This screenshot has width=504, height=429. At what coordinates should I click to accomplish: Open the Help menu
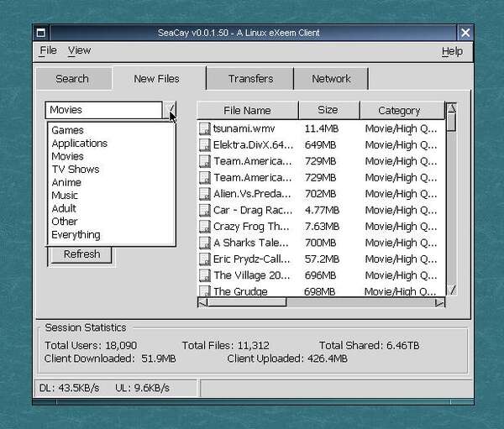(452, 51)
